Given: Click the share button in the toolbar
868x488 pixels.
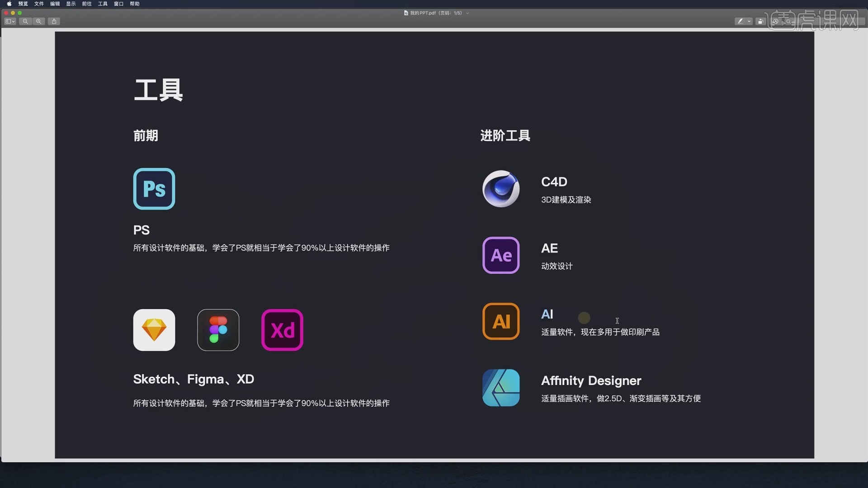Looking at the screenshot, I should coord(54,21).
